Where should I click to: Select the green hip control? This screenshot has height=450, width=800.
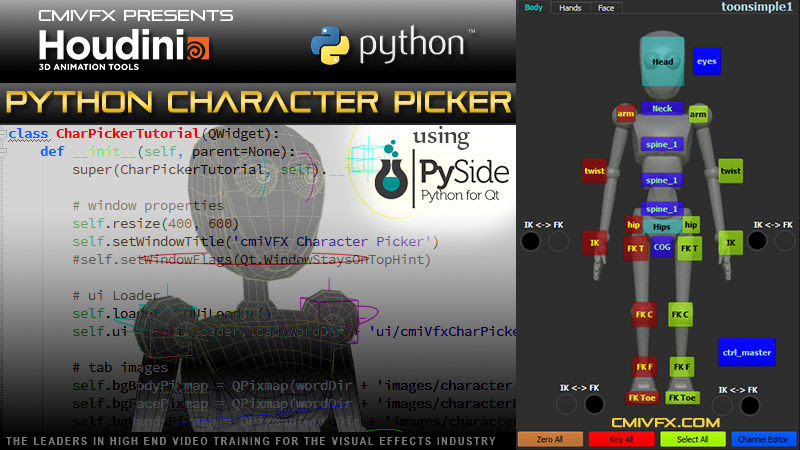pyautogui.click(x=691, y=225)
